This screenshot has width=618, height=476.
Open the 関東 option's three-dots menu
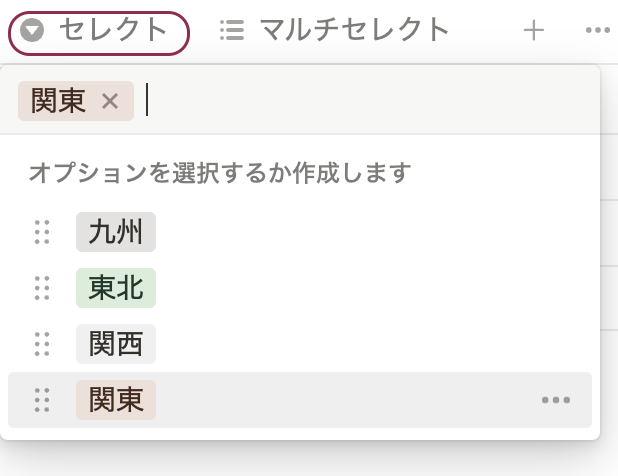556,400
